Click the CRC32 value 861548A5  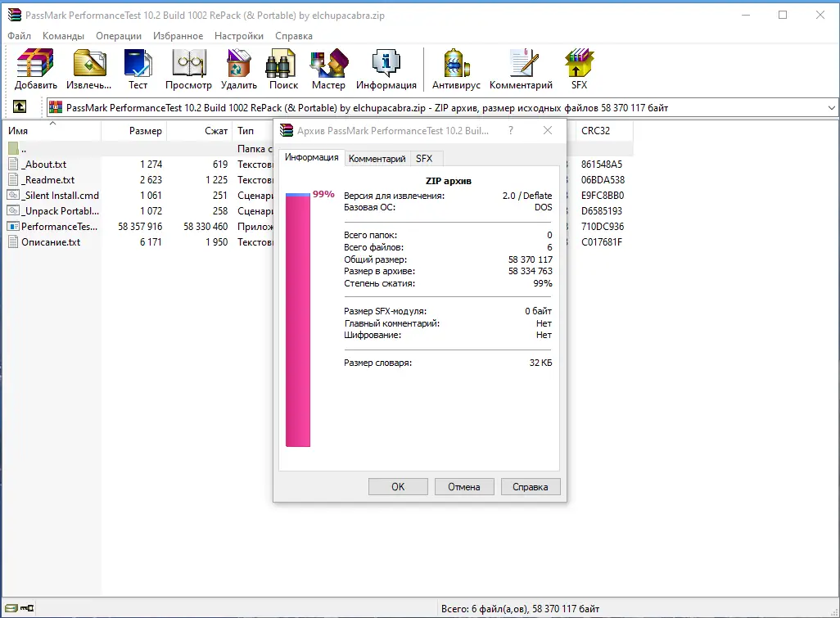click(602, 165)
